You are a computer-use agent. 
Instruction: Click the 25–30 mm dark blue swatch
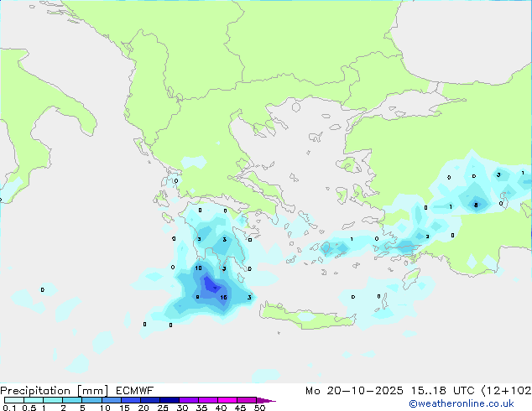(169, 400)
